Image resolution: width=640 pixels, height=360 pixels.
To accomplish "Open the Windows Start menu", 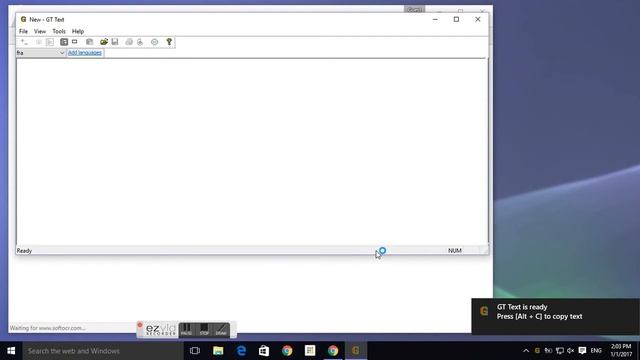I will pos(11,351).
